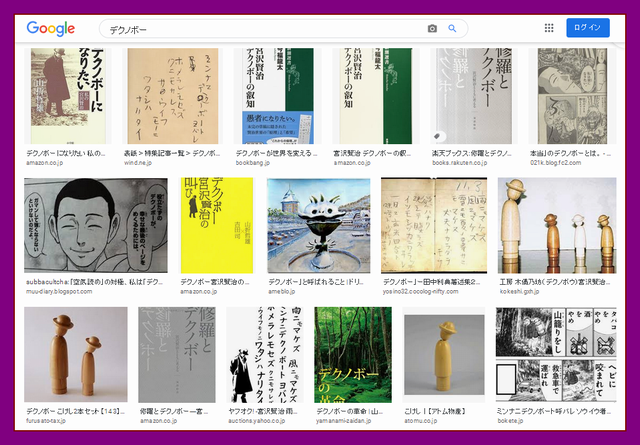Open the Google apps grid icon

click(x=549, y=28)
